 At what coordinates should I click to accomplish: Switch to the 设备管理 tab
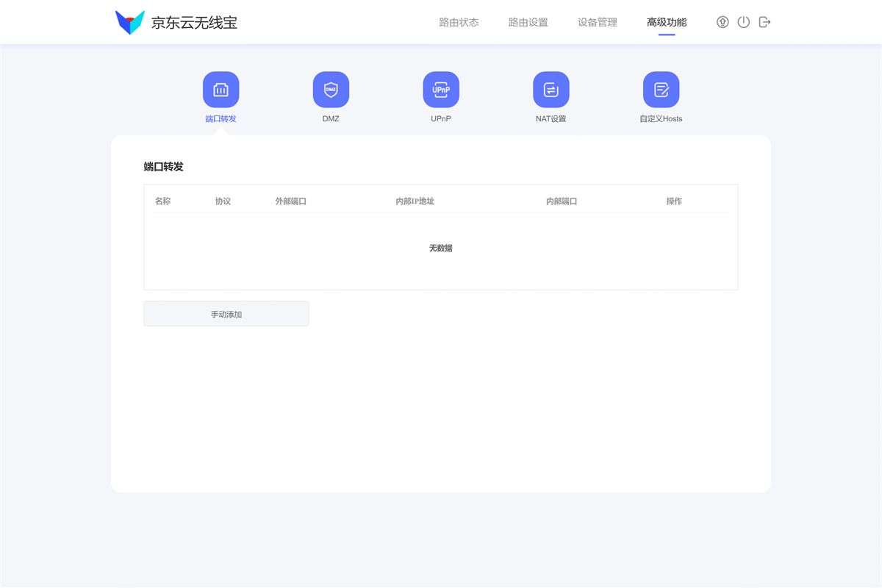(x=597, y=22)
